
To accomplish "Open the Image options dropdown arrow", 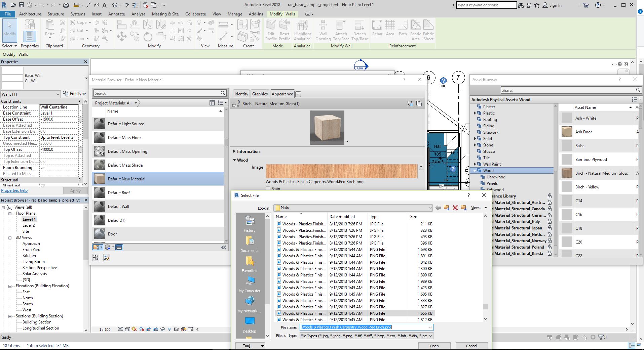I will click(x=421, y=167).
